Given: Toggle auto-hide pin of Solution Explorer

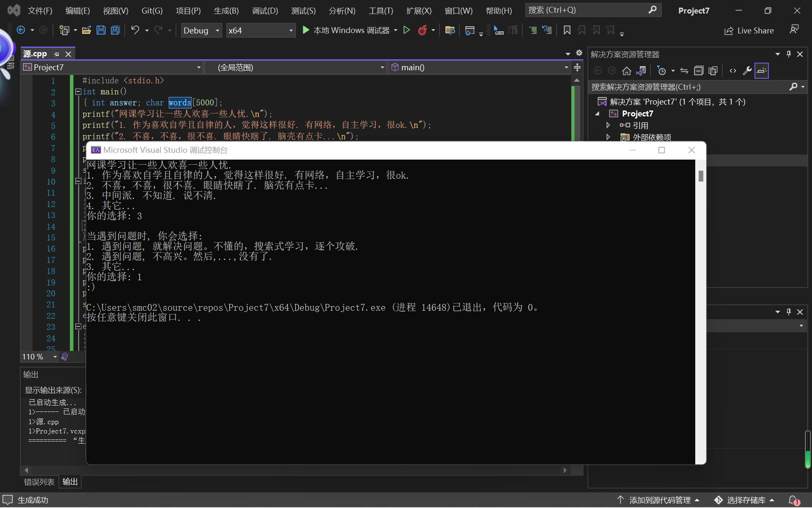Looking at the screenshot, I should pyautogui.click(x=788, y=54).
